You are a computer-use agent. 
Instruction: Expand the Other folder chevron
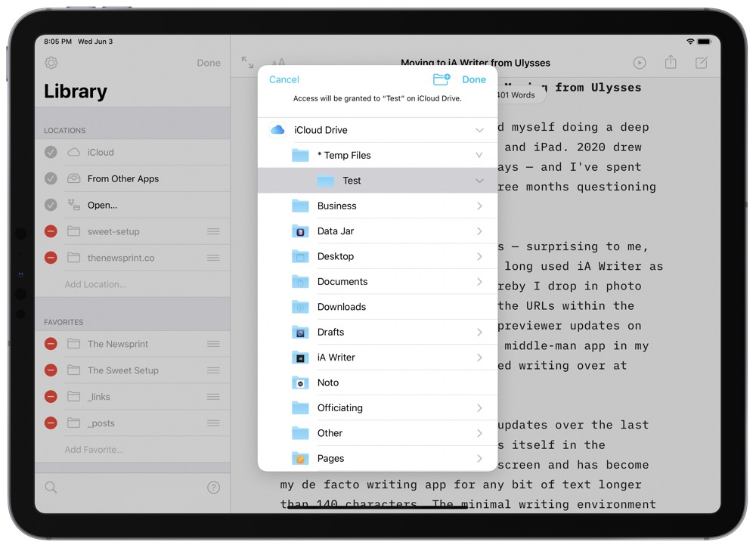(479, 433)
